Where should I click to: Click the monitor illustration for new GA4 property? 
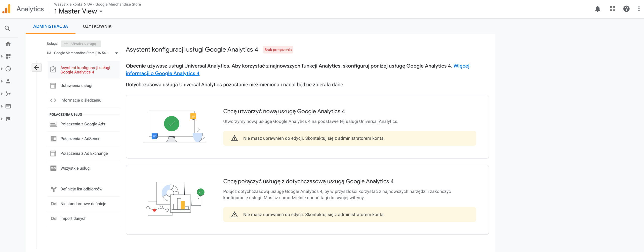coord(175,126)
